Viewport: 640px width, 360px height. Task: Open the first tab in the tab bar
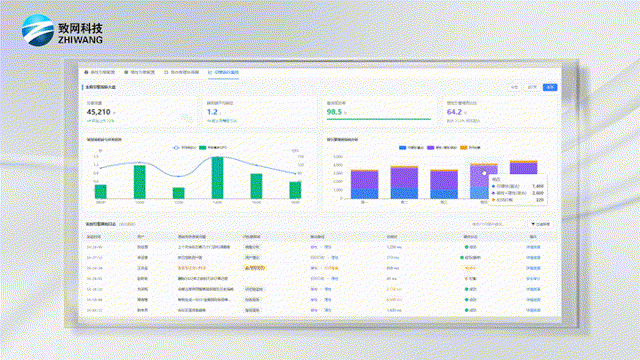(x=100, y=72)
